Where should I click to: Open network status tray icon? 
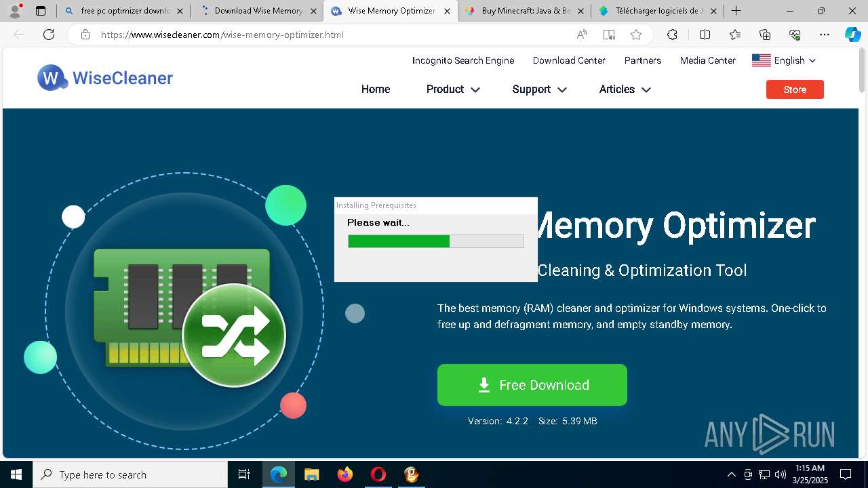coord(764,474)
